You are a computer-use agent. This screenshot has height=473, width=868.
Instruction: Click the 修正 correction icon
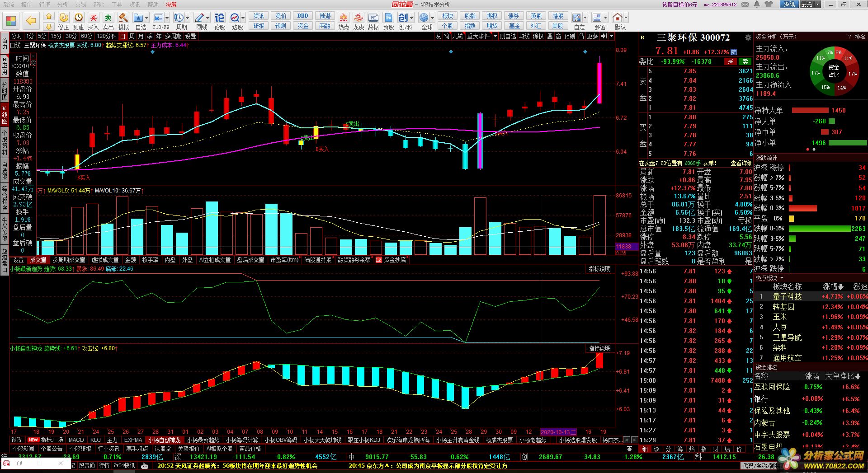[64, 18]
